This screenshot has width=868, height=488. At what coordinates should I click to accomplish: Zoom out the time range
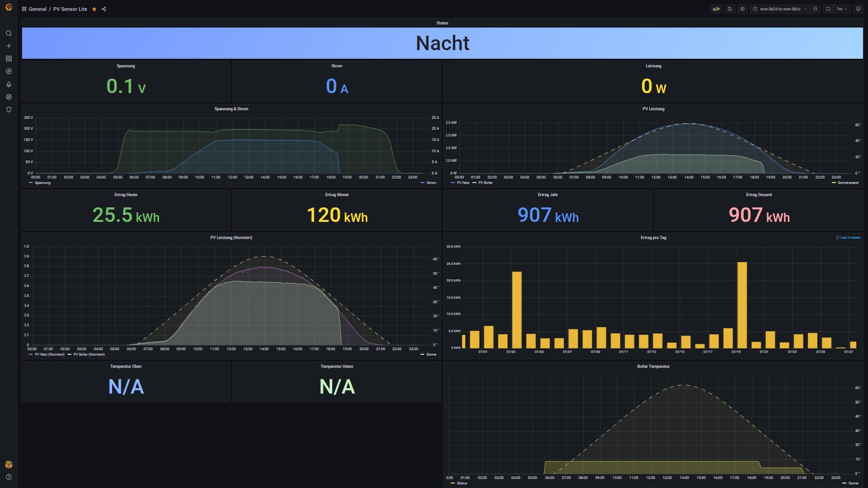tap(815, 9)
